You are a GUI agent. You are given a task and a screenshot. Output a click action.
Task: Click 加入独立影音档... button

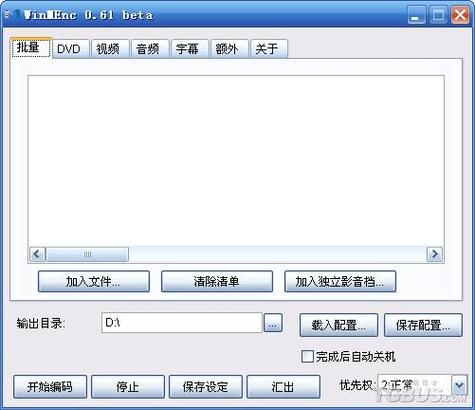point(340,282)
